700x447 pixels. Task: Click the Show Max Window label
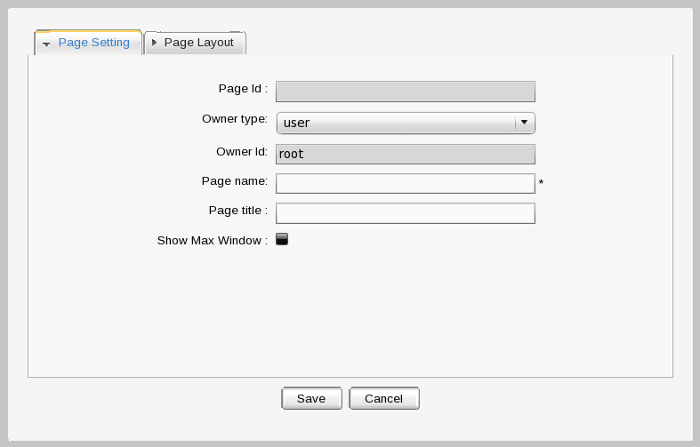[211, 241]
